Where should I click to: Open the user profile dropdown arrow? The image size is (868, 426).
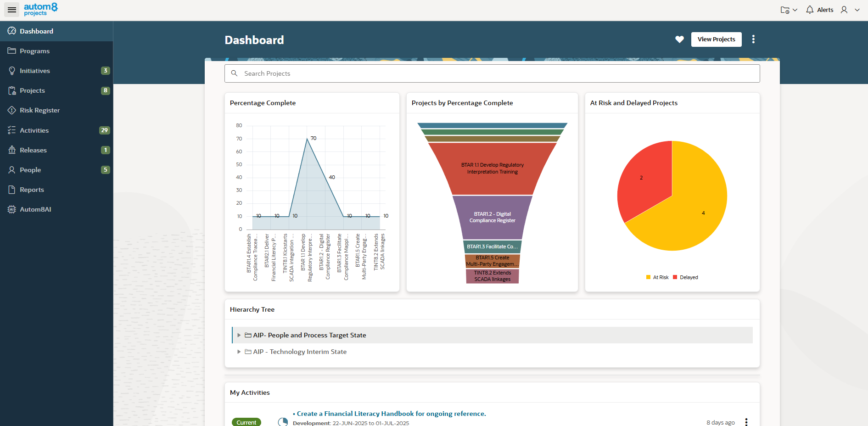(857, 10)
